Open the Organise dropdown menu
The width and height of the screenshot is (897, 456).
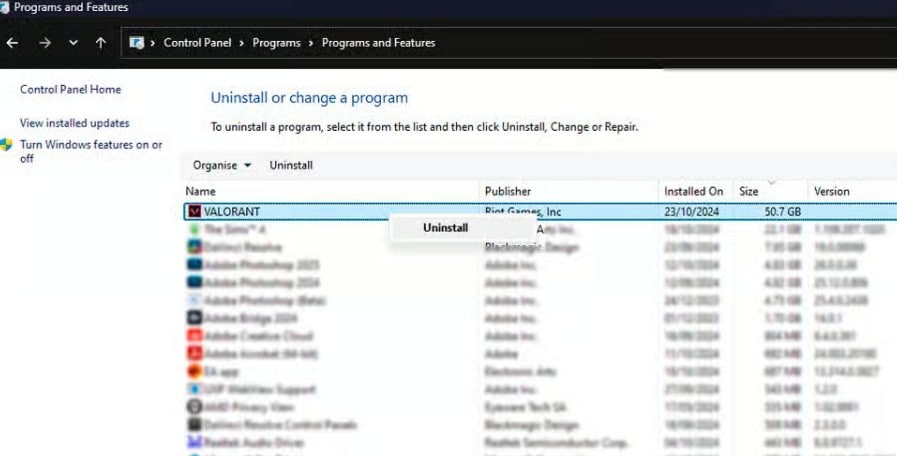point(221,165)
